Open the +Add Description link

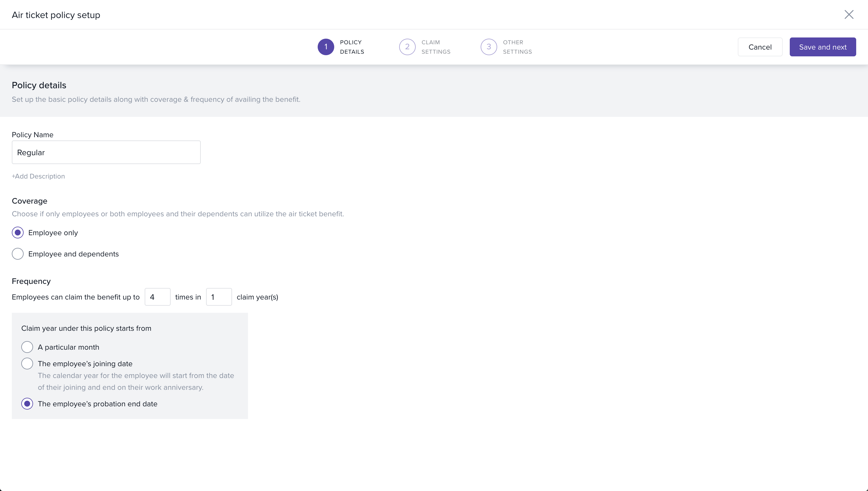pyautogui.click(x=38, y=176)
